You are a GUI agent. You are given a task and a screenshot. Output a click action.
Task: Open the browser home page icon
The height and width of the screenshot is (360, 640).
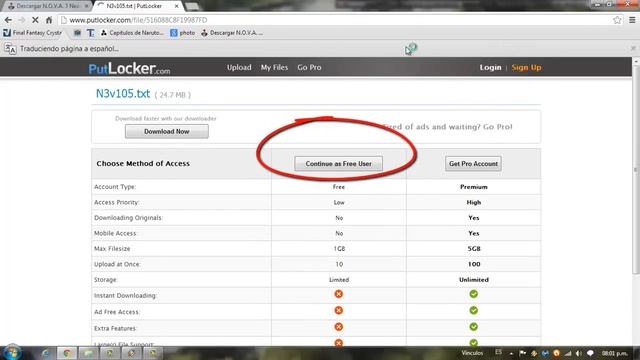[49, 20]
